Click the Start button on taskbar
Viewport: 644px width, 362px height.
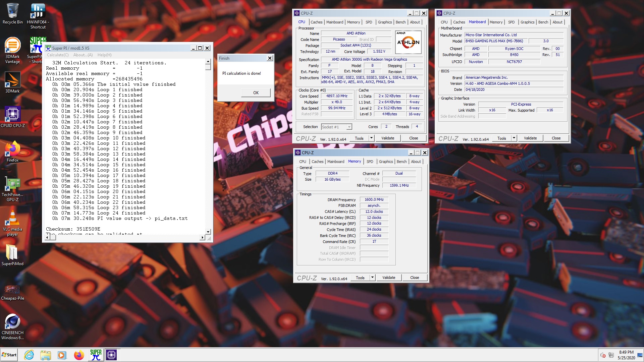click(9, 355)
